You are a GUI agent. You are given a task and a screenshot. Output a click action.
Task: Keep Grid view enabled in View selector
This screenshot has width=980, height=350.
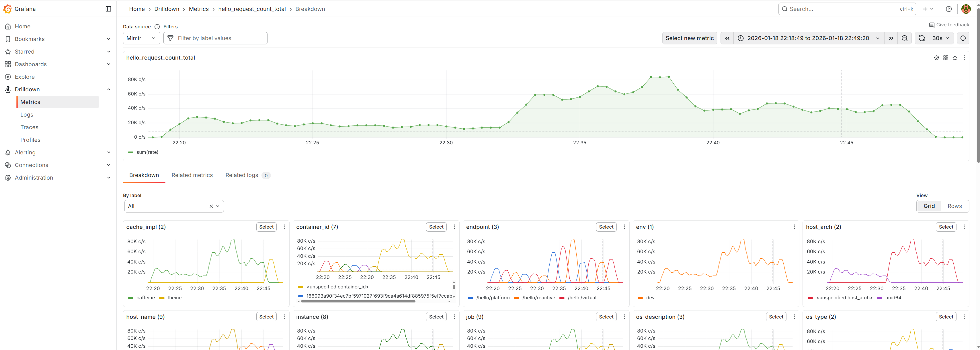[929, 206]
